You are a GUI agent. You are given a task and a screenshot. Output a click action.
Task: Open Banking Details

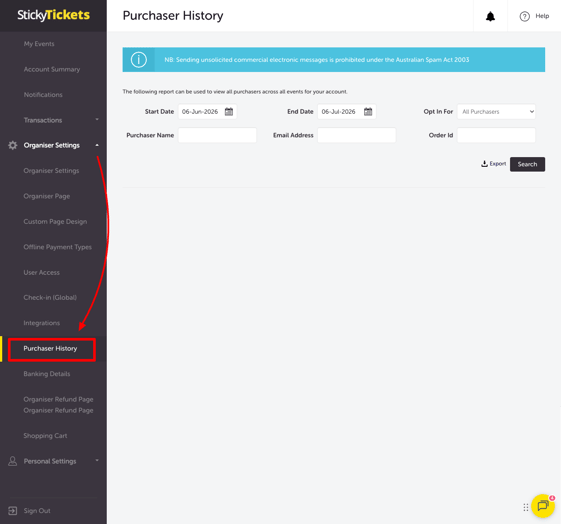(47, 374)
